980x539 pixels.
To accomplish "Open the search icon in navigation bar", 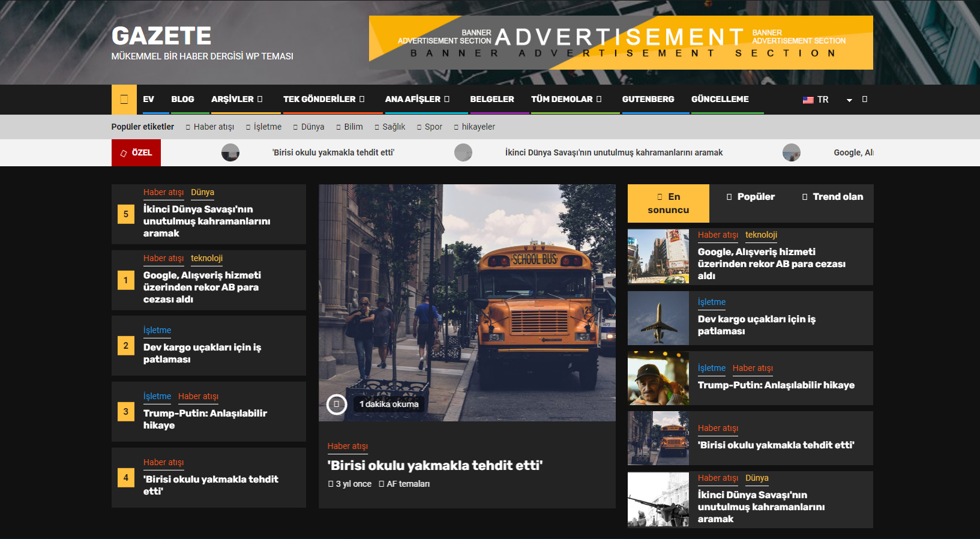I will 864,99.
